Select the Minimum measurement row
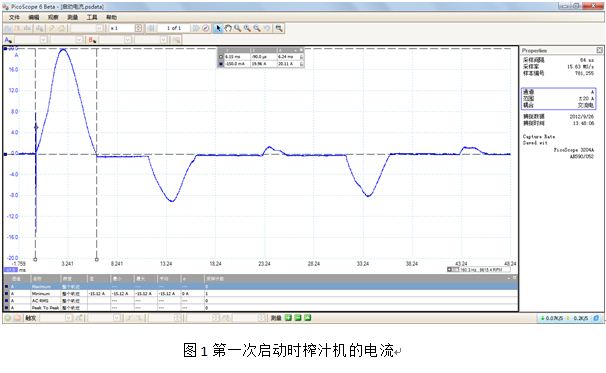 click(x=261, y=294)
